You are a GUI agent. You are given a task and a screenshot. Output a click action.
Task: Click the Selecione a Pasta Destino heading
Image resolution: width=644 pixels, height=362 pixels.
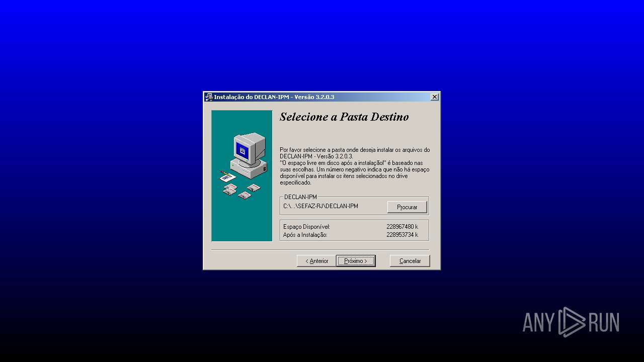pos(344,117)
